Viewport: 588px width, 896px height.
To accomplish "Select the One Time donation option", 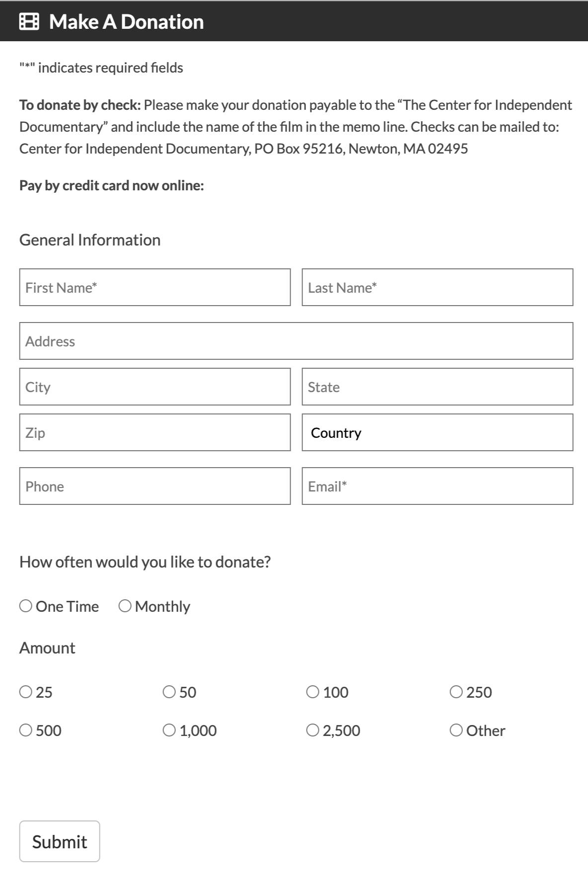I will coord(26,606).
